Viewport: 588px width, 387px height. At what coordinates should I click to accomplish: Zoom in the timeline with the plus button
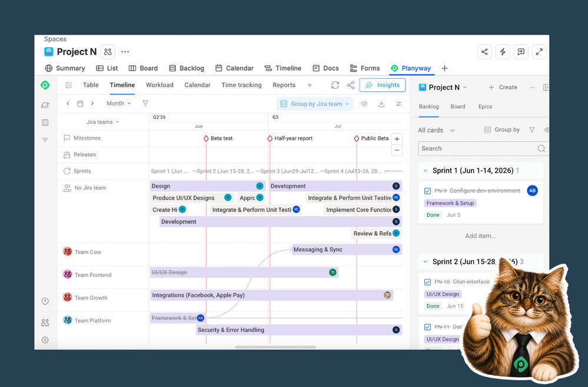[397, 139]
